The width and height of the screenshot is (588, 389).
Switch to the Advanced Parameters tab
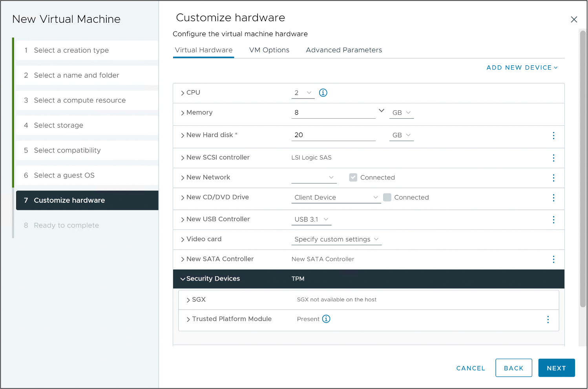344,50
